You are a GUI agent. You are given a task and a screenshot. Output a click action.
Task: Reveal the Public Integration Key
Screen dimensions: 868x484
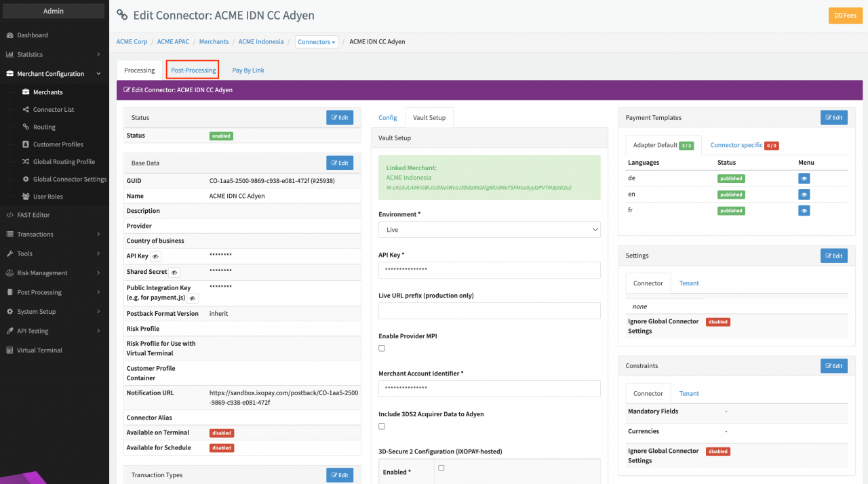(193, 298)
